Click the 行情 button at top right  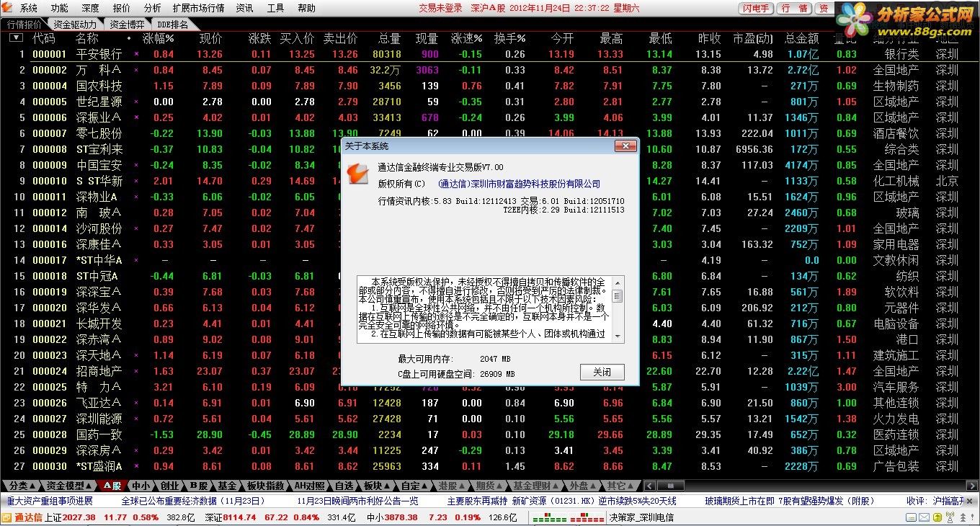coord(794,9)
